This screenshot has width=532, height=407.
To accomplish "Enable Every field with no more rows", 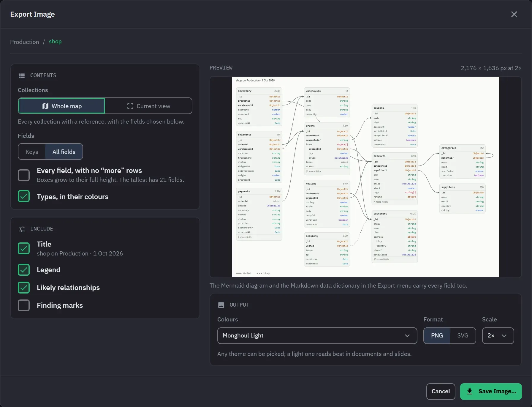I will (24, 175).
